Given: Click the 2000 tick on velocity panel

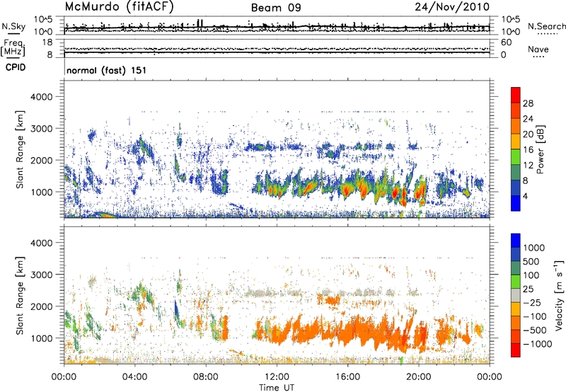Looking at the screenshot, I should [x=42, y=306].
